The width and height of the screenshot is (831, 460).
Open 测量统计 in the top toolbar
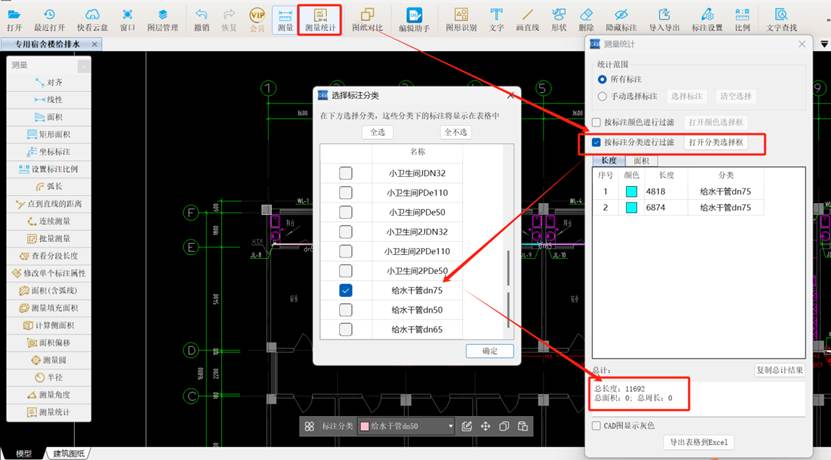pyautogui.click(x=320, y=20)
